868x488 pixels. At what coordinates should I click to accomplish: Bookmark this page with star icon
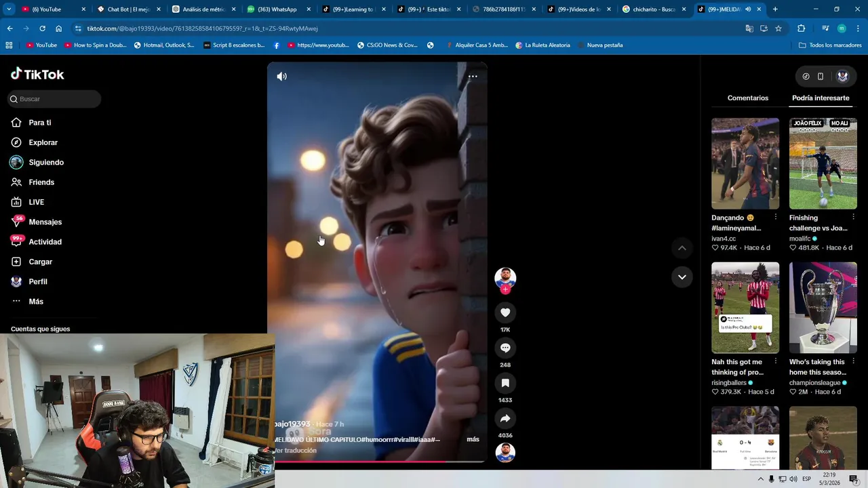click(778, 28)
